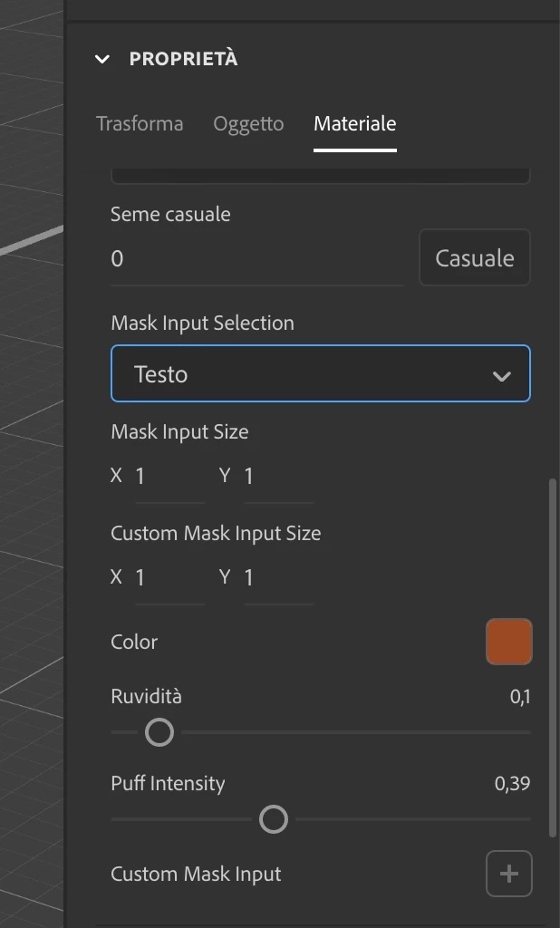Click the dropdown arrow next to Testo
Screen dimensions: 560x928
(502, 375)
